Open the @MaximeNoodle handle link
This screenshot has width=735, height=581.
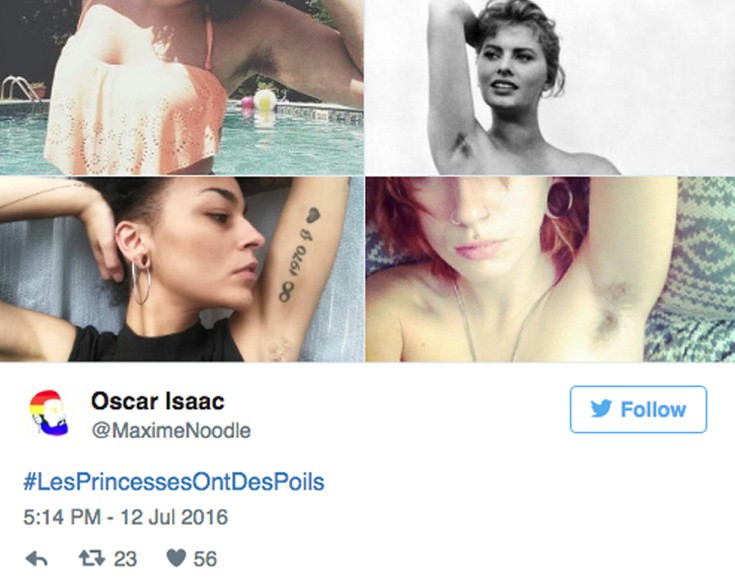171,430
